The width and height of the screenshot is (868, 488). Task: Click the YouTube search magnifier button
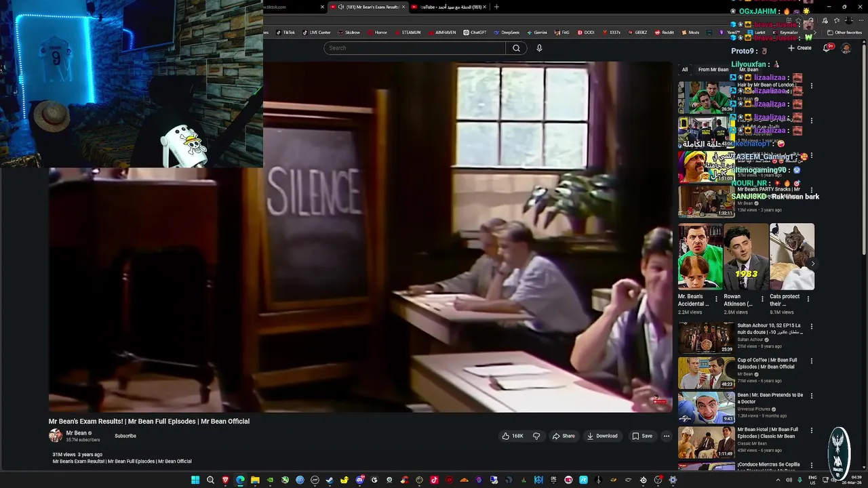click(516, 48)
